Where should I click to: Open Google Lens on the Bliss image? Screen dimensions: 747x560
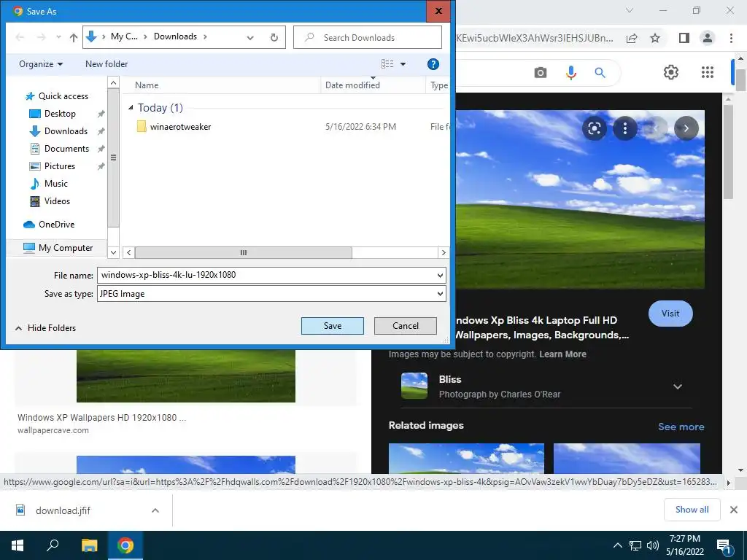click(594, 128)
